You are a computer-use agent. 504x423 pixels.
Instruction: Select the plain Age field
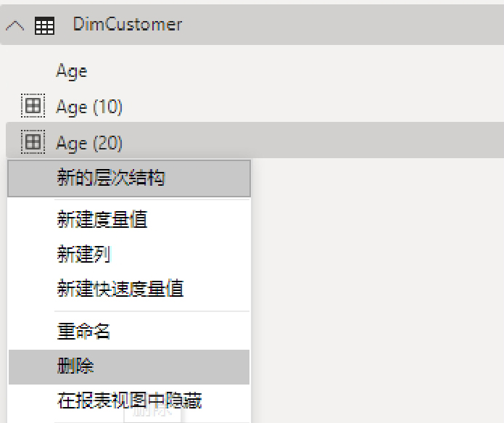pyautogui.click(x=71, y=71)
